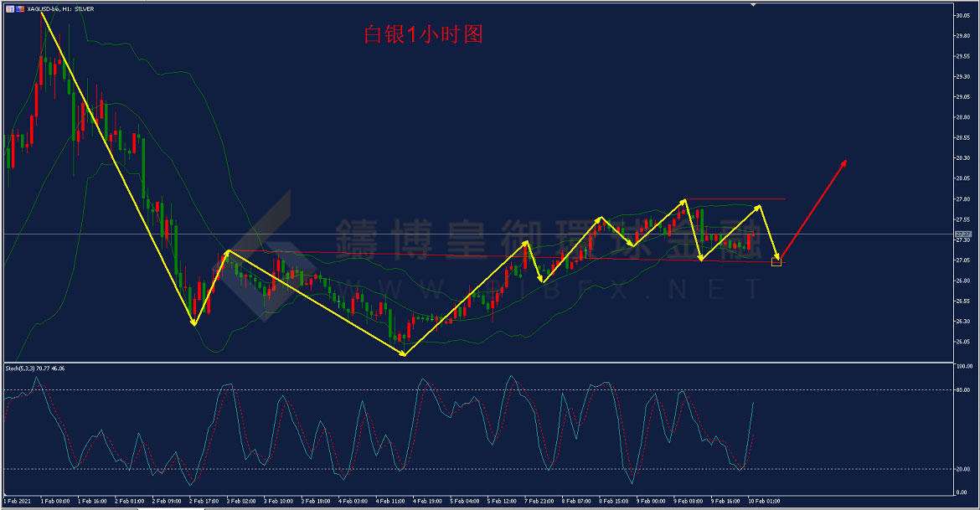Screen dimensions: 980x510
Task: Select the small square marker at arrow base
Action: 776,262
